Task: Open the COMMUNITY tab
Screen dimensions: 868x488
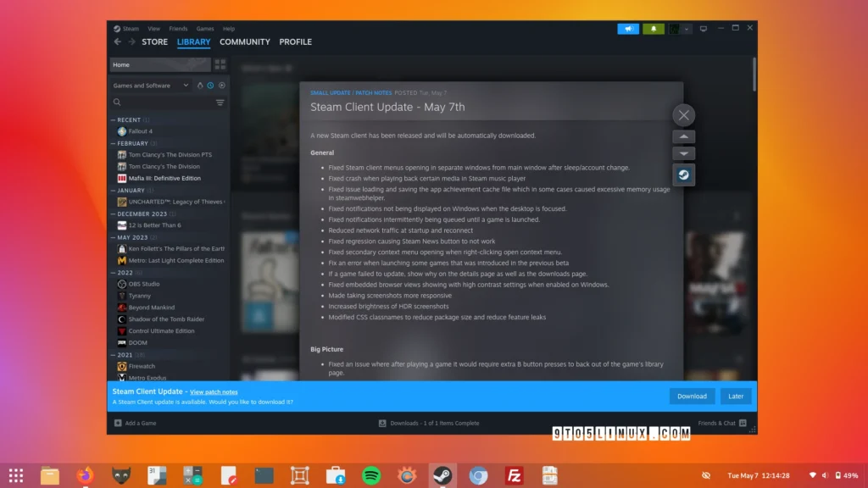Action: [245, 42]
